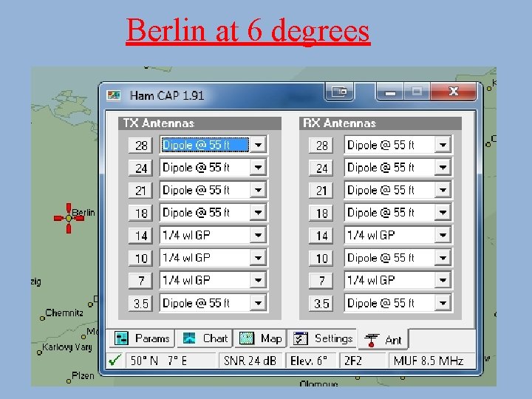The image size is (532, 399).
Task: Click the 'Chemnitz' label on the map
Action: 64,313
